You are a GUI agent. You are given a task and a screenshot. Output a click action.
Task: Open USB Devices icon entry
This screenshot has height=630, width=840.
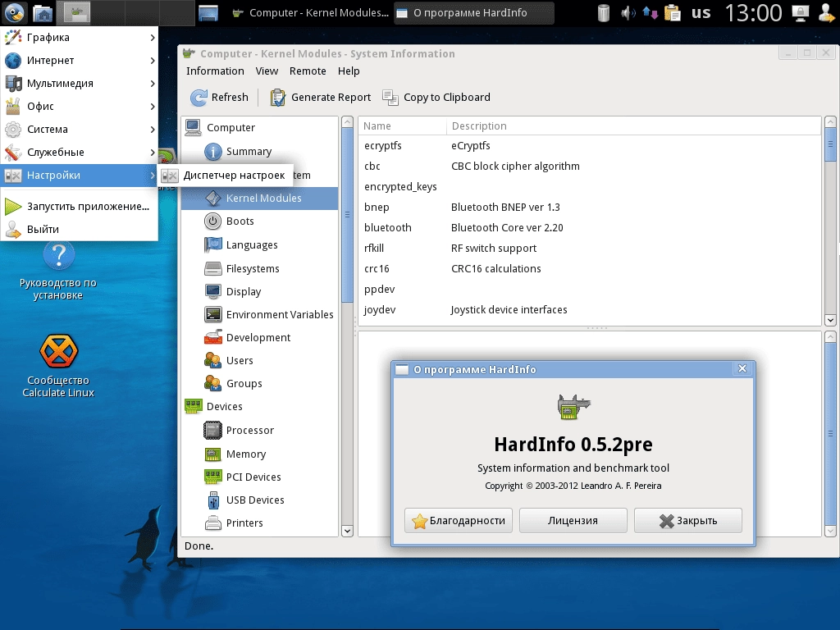pos(212,500)
